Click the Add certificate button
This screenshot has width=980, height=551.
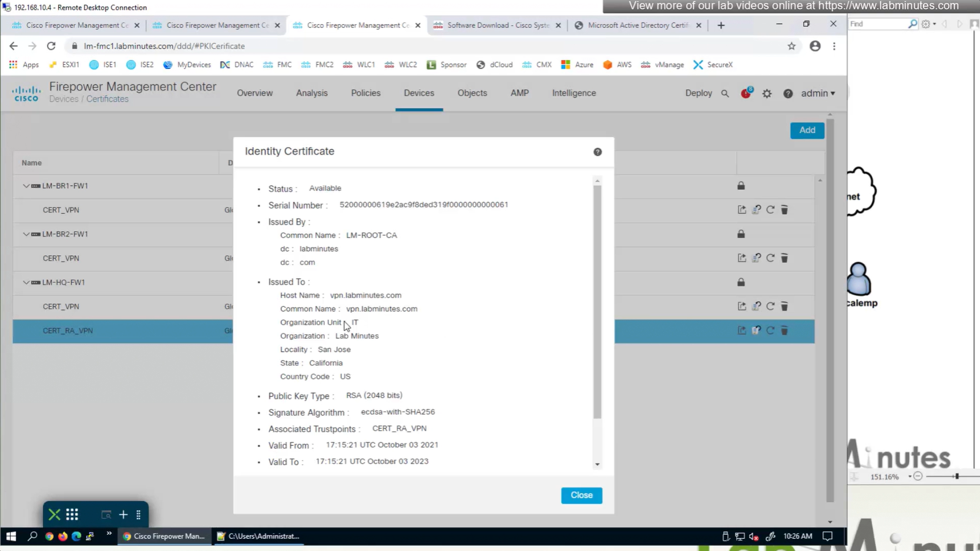click(x=807, y=131)
